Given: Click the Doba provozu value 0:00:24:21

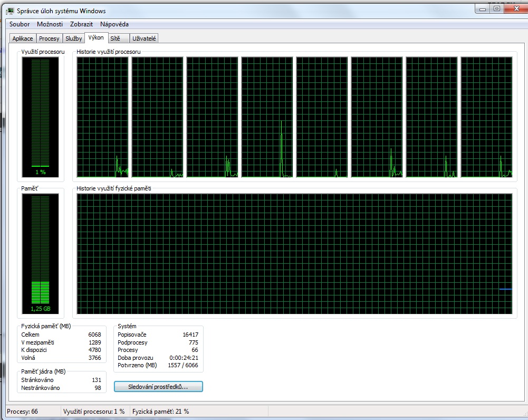Looking at the screenshot, I should [184, 358].
